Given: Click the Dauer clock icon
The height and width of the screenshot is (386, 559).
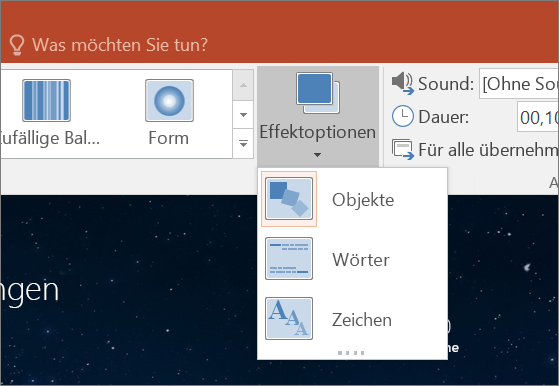Looking at the screenshot, I should [403, 116].
